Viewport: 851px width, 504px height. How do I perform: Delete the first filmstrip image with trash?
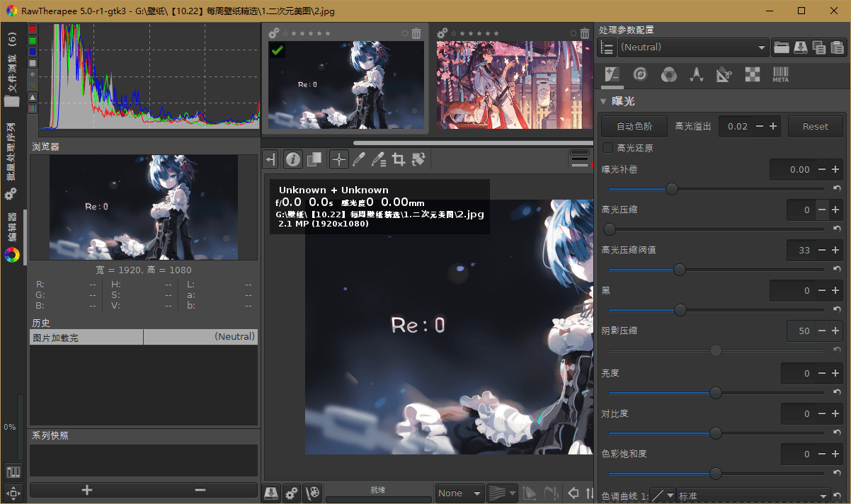click(x=416, y=33)
